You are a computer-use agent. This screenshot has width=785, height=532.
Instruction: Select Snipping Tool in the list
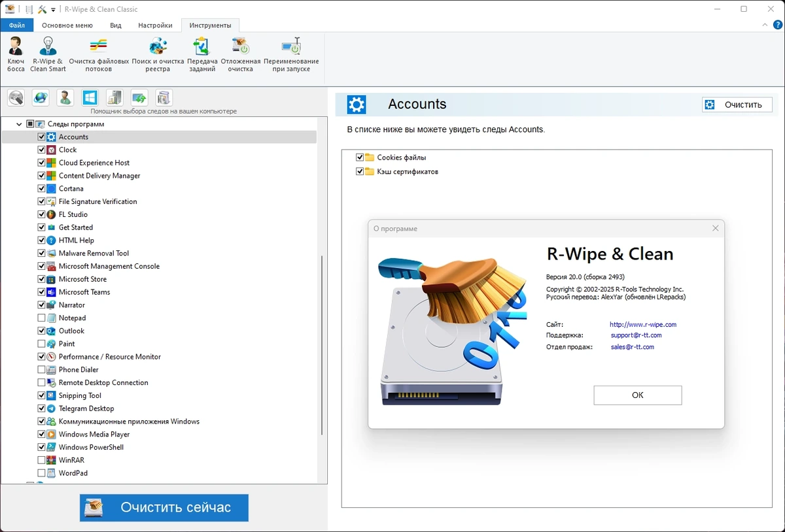point(80,395)
